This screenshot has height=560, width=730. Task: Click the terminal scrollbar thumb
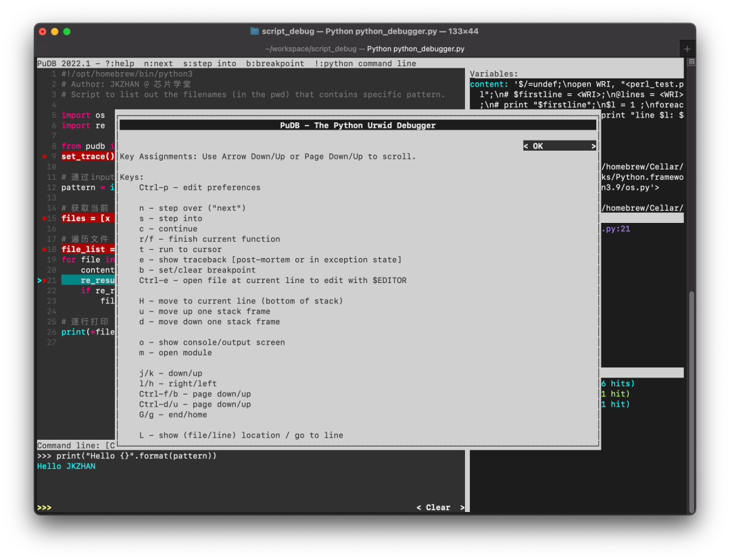(x=692, y=401)
